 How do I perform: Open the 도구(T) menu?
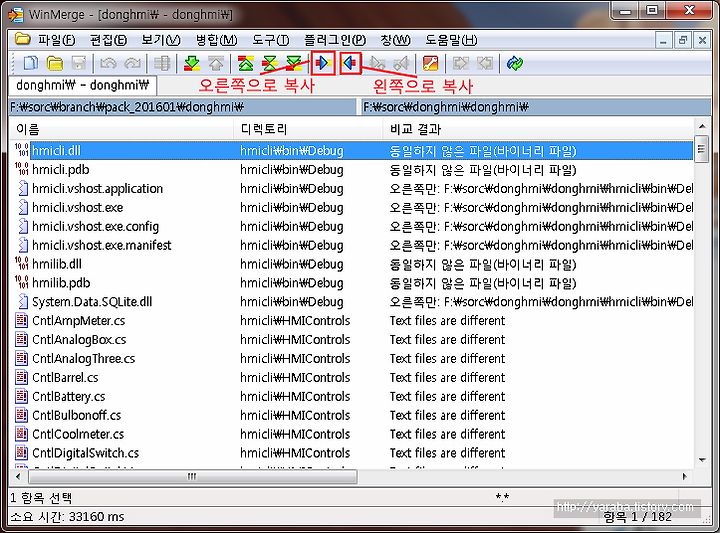tap(271, 40)
